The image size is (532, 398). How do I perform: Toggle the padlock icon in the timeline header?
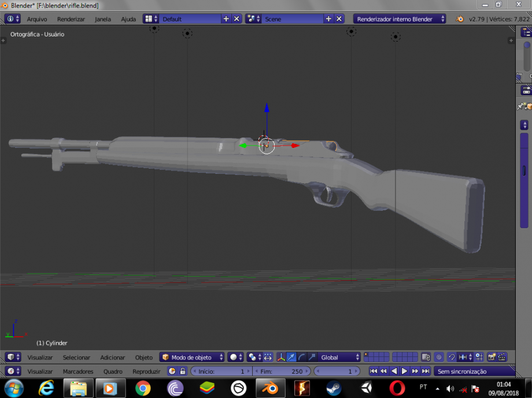click(182, 371)
